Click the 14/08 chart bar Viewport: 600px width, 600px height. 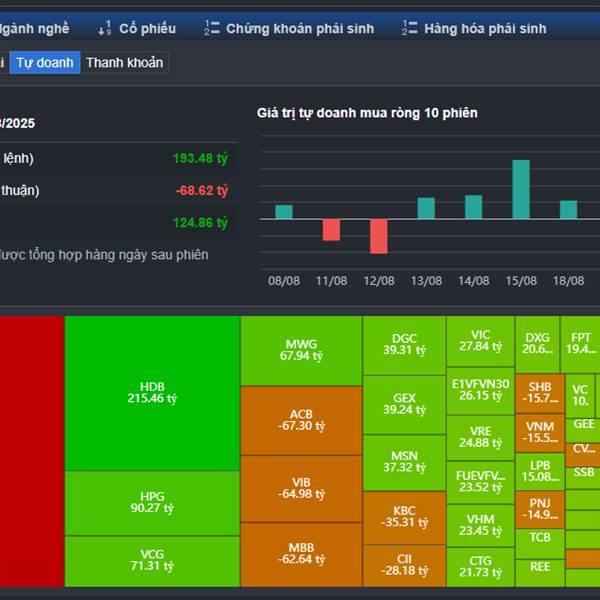[x=473, y=207]
